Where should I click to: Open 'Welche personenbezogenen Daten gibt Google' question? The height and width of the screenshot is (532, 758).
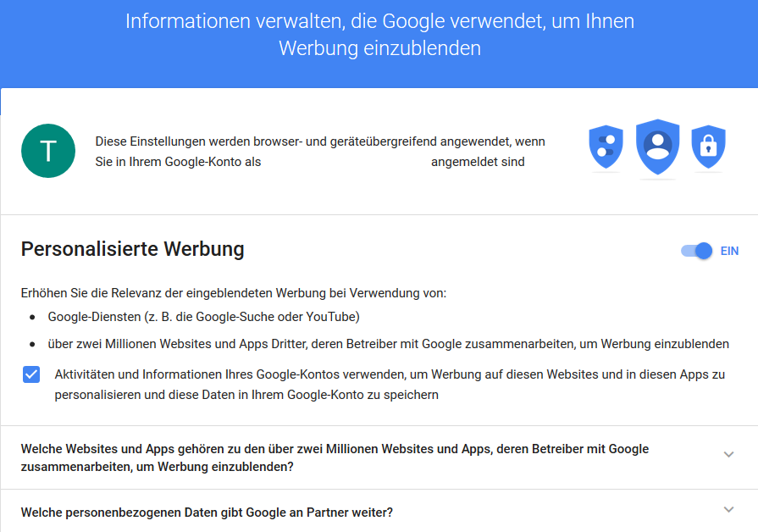(x=207, y=513)
